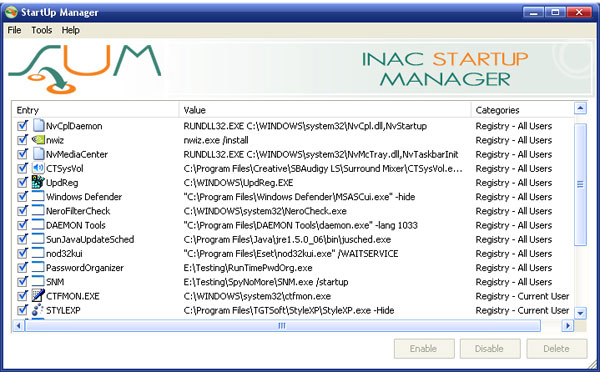
Task: Click the CTFMON.EXE pen icon
Action: 38,295
